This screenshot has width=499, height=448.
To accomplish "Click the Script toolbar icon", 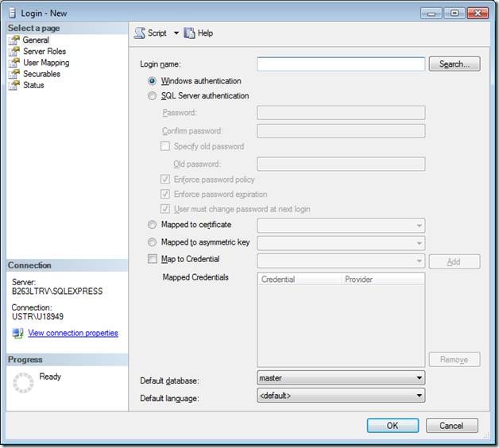I will [x=140, y=33].
